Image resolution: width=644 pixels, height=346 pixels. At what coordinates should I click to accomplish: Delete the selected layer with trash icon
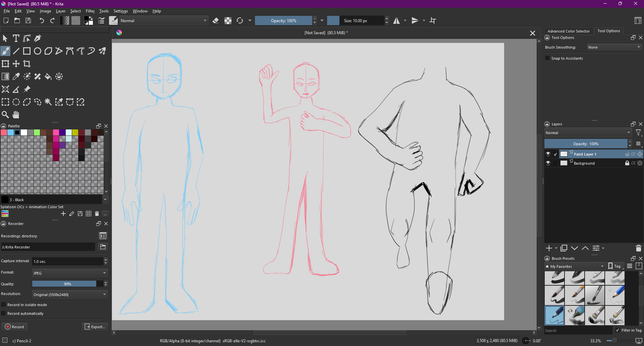tap(638, 248)
